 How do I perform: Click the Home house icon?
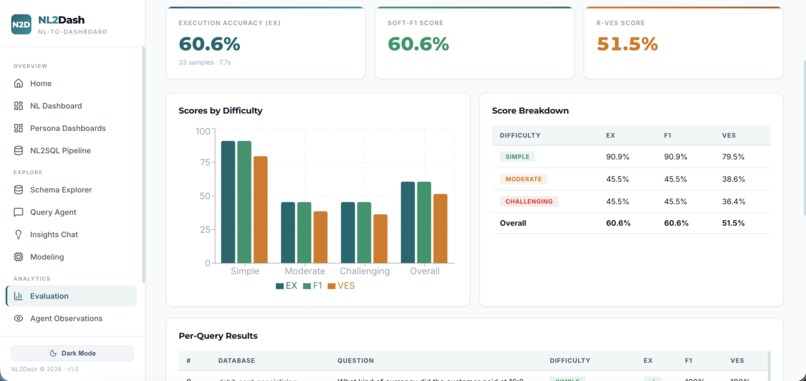[19, 83]
